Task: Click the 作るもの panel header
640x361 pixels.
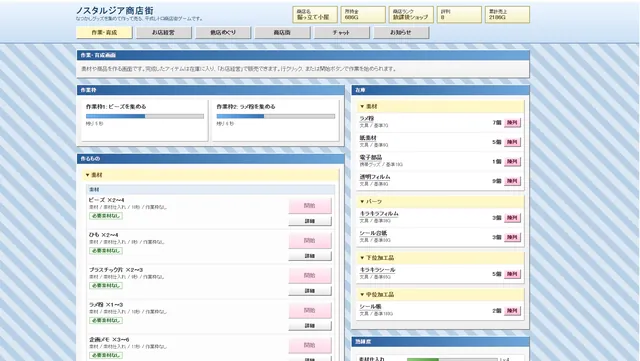Action: 211,158
